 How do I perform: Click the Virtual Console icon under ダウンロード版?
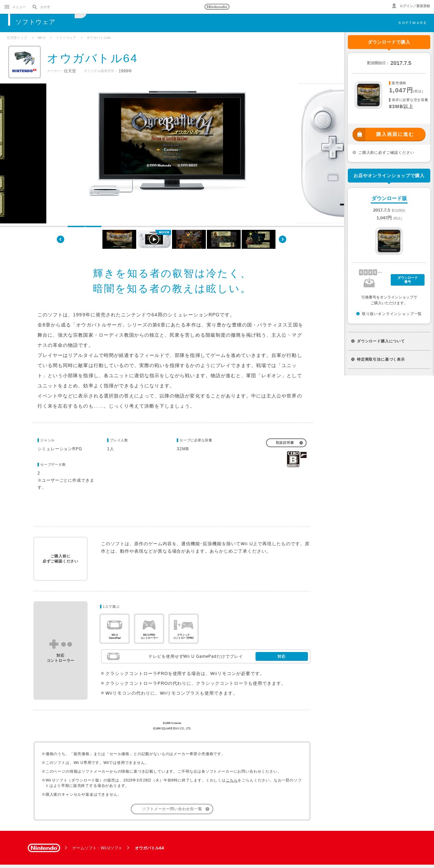point(389,241)
